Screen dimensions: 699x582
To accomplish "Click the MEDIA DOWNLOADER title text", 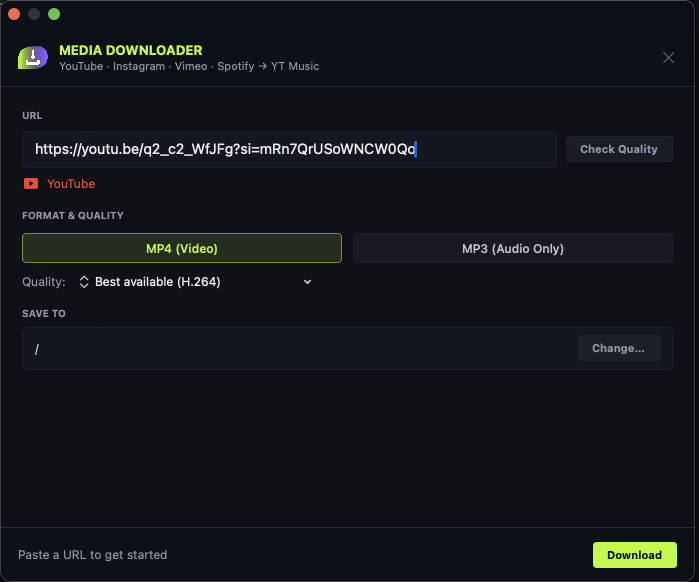I will click(131, 50).
